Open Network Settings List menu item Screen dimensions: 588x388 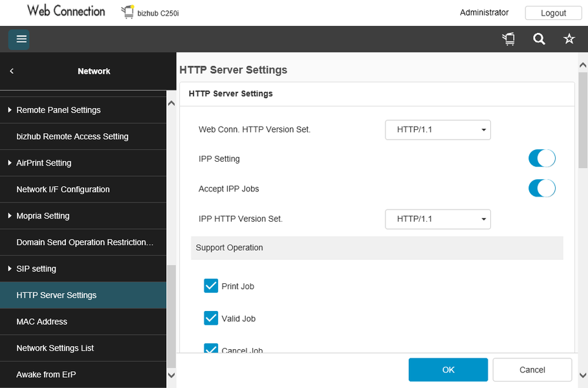[x=55, y=348]
